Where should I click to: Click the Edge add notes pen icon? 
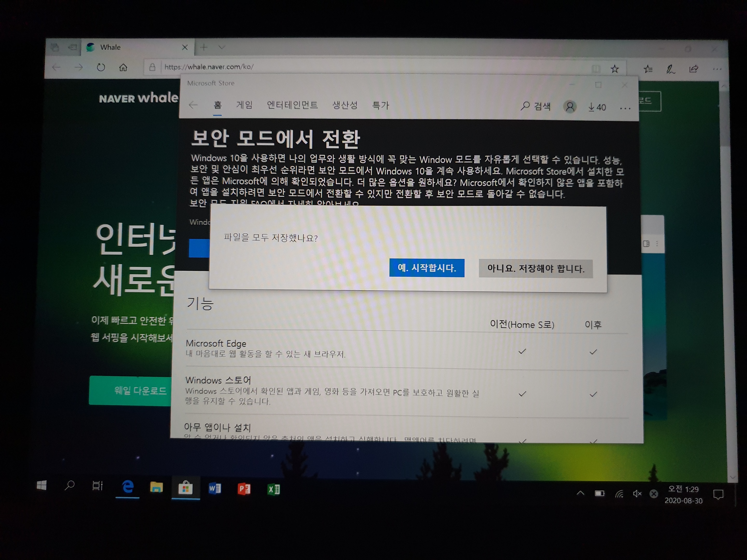click(x=670, y=69)
